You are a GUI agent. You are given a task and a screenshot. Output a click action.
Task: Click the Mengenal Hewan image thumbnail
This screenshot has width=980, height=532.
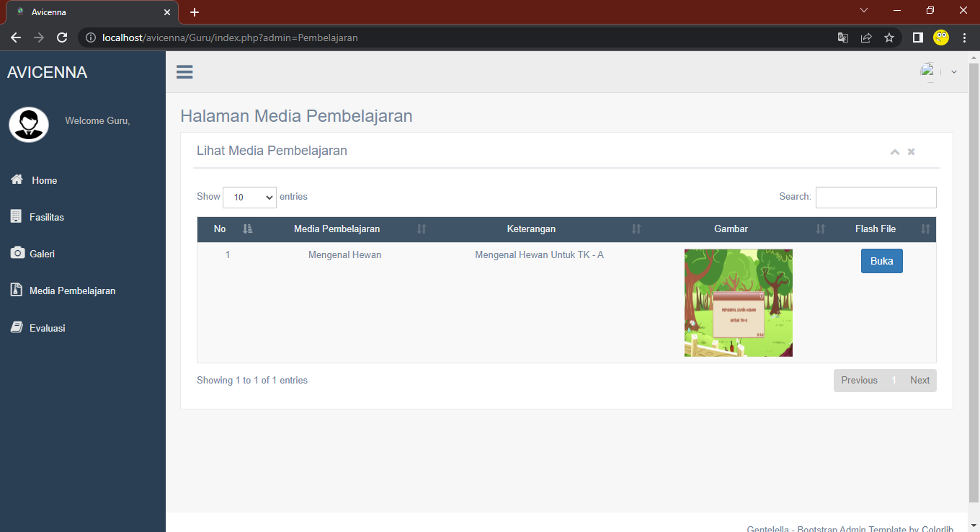pos(738,303)
